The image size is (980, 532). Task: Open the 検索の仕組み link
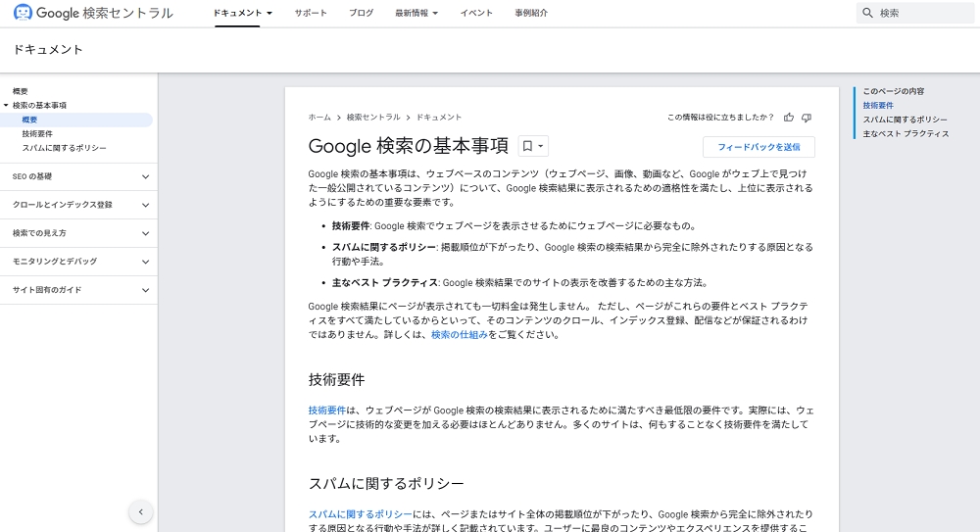point(460,334)
